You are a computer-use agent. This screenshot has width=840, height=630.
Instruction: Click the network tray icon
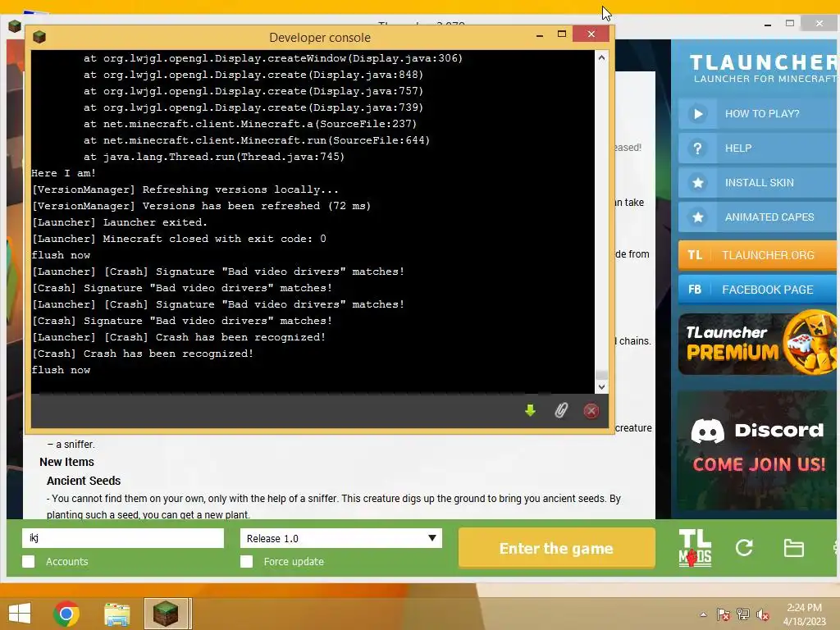pyautogui.click(x=743, y=614)
